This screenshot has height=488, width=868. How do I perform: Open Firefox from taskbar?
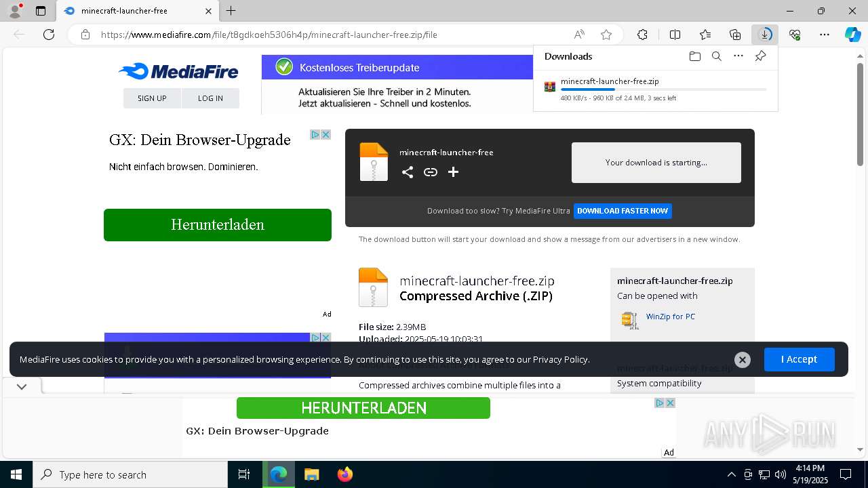(344, 474)
